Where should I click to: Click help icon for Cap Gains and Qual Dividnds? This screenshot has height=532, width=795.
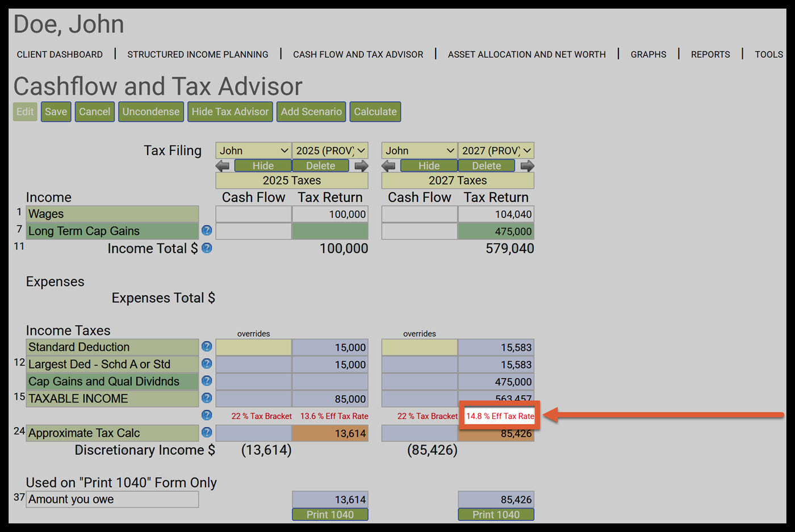coord(207,380)
